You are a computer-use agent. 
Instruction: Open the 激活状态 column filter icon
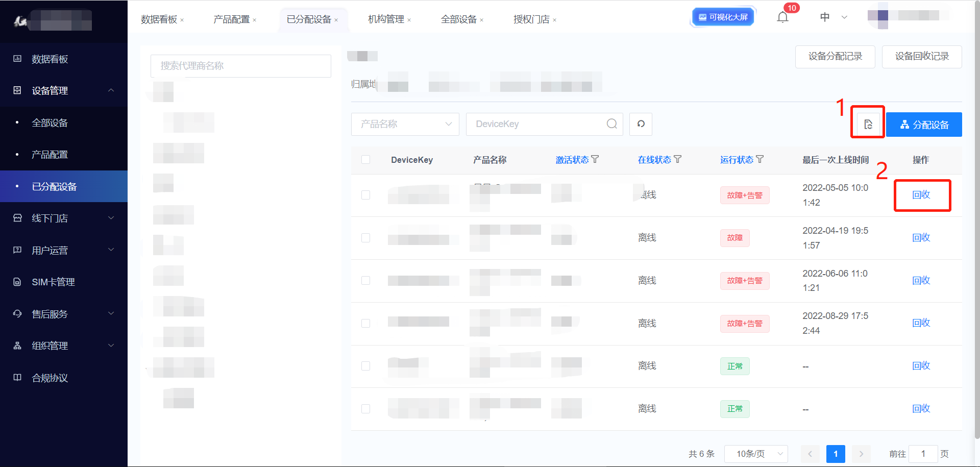(x=595, y=159)
